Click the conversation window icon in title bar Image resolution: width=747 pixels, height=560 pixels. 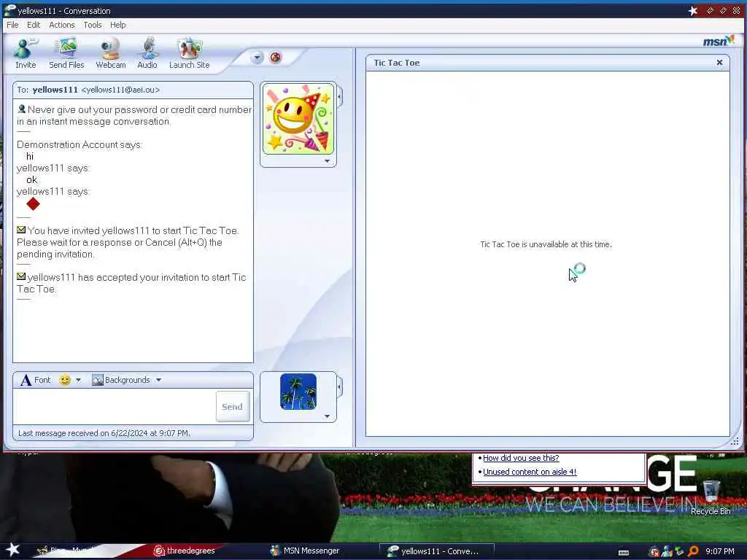pos(9,10)
